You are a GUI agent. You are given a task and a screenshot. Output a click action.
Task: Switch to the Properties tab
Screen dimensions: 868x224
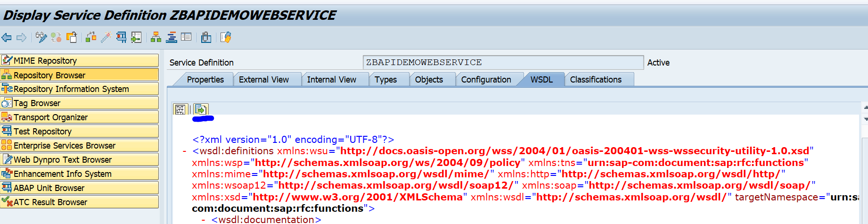[205, 80]
